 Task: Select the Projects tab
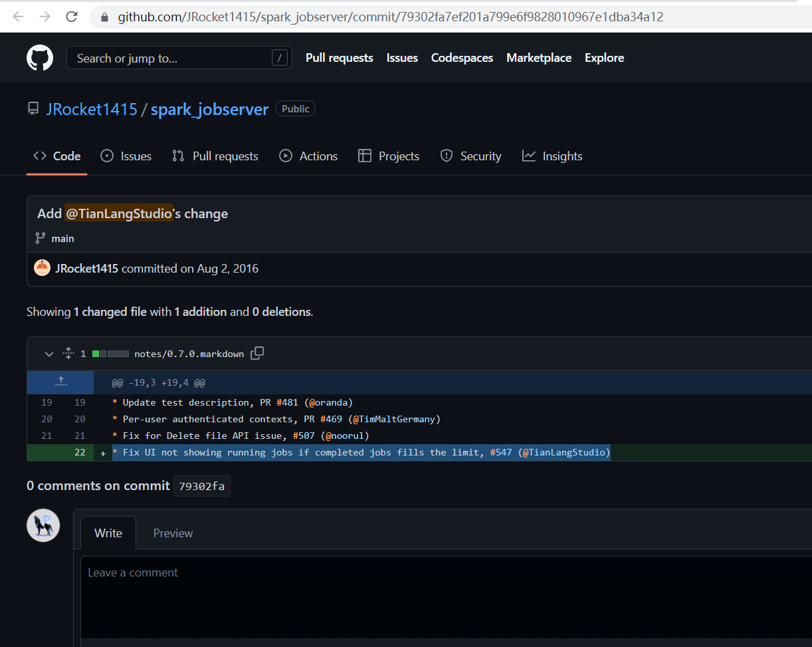389,156
